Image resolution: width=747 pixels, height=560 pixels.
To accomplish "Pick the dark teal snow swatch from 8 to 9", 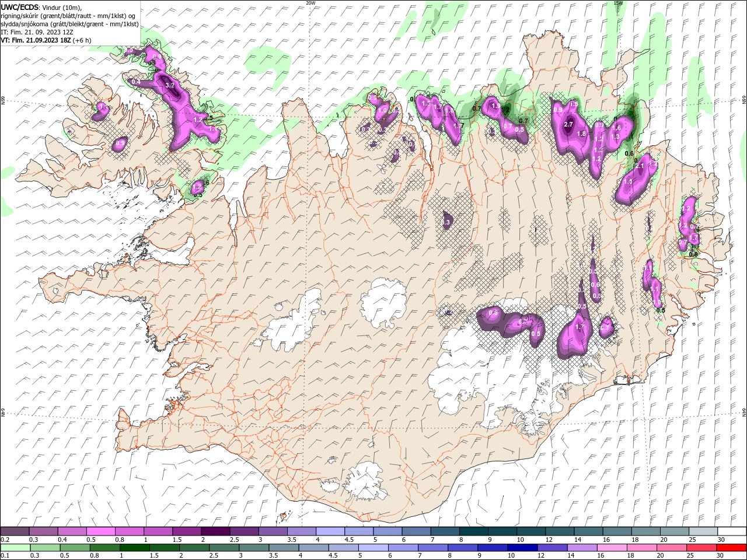I will [x=473, y=531].
